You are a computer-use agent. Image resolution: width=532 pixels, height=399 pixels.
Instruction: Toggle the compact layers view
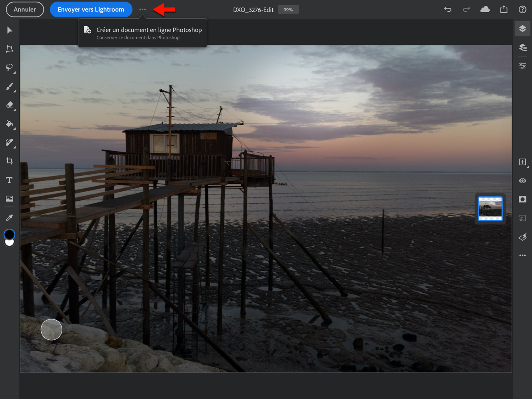[x=522, y=29]
